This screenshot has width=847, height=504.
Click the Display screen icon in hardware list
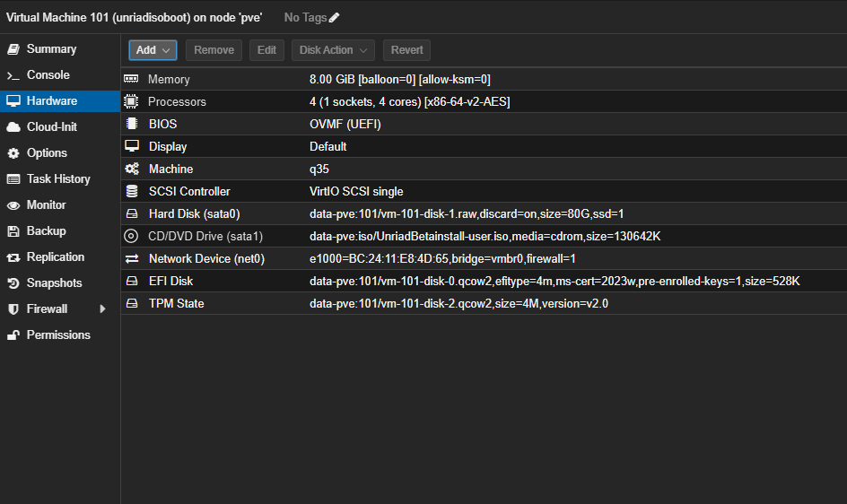132,146
